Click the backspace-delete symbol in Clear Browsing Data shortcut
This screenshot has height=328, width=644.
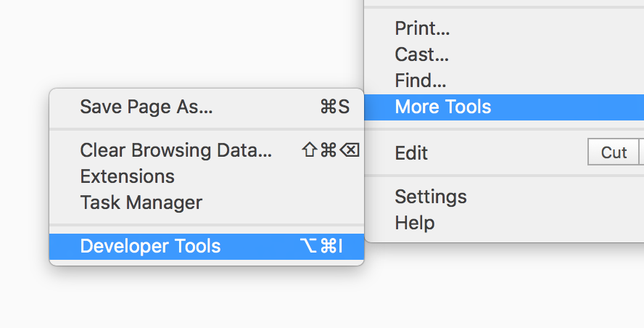click(x=350, y=150)
